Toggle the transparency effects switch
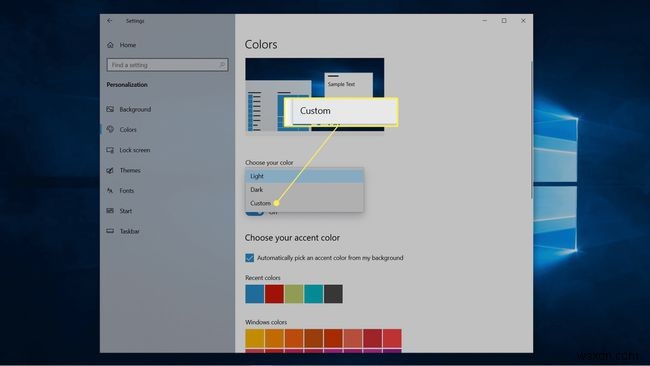This screenshot has height=366, width=650. click(254, 213)
